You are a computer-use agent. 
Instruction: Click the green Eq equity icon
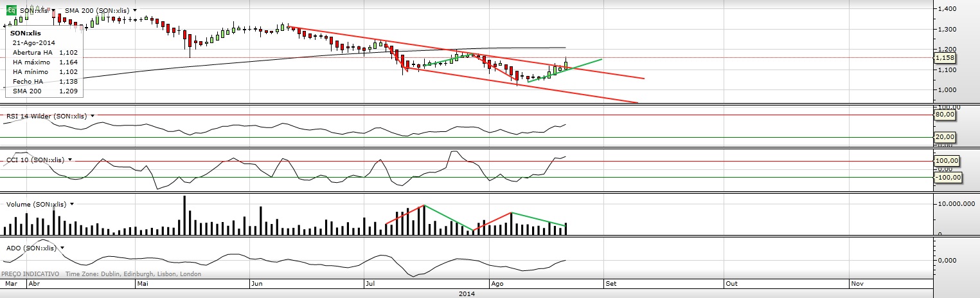click(x=12, y=11)
